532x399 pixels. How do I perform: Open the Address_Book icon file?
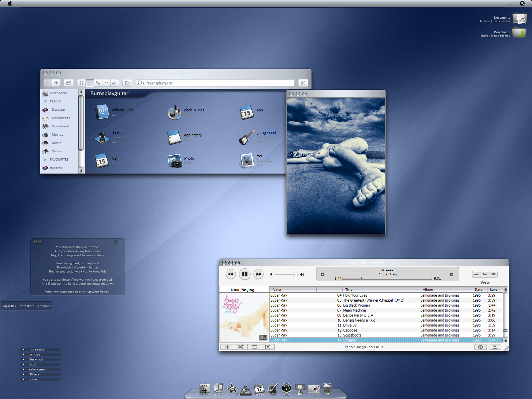click(x=102, y=112)
